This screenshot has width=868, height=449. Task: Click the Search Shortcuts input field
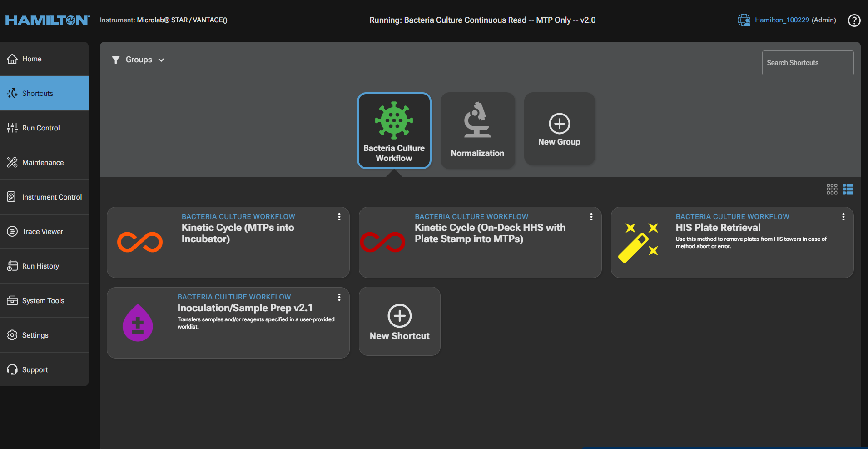tap(807, 63)
